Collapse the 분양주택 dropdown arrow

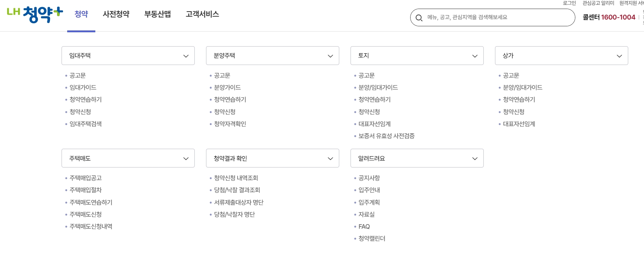[x=330, y=56]
